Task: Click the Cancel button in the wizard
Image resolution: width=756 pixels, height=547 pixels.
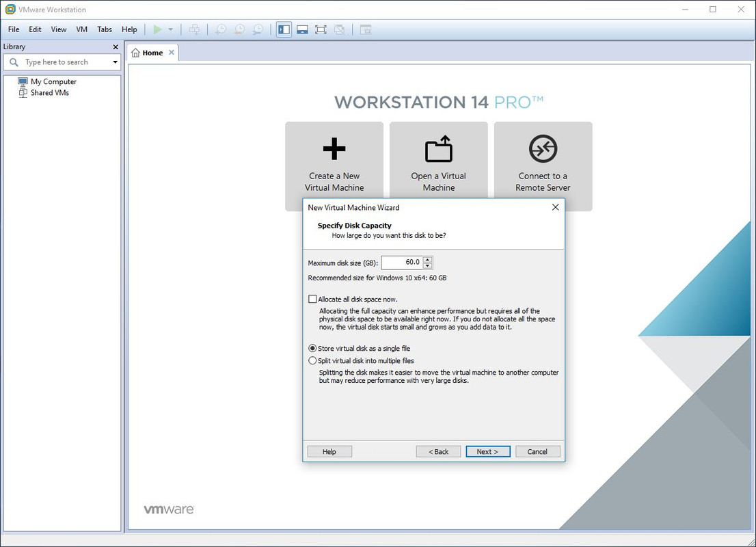Action: (537, 451)
